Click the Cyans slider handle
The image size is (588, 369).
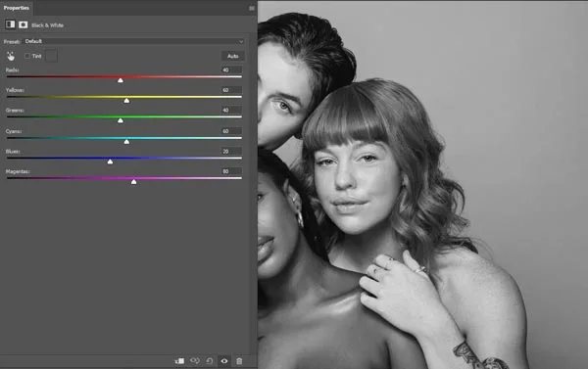point(126,141)
